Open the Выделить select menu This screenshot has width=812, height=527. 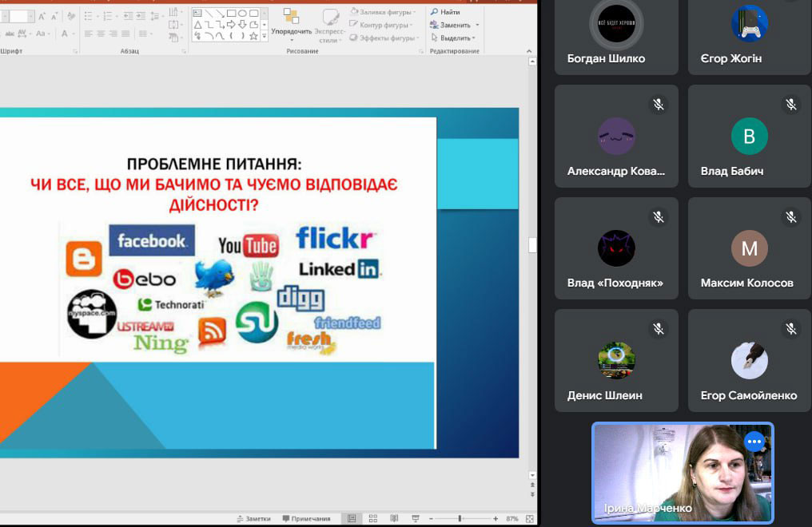[x=453, y=38]
